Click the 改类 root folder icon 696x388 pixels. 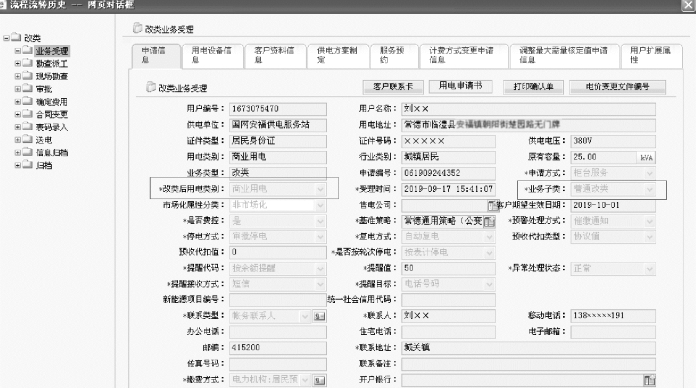click(16, 37)
